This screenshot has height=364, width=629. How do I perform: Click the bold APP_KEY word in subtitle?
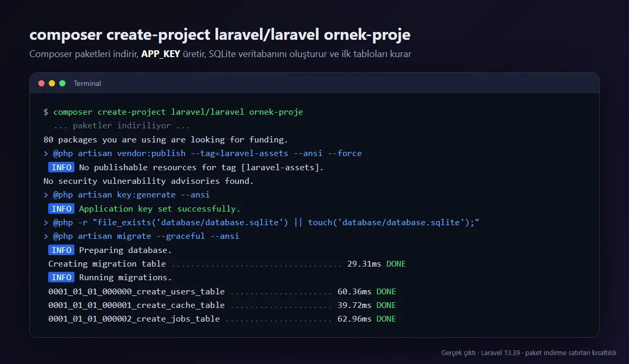tap(160, 54)
